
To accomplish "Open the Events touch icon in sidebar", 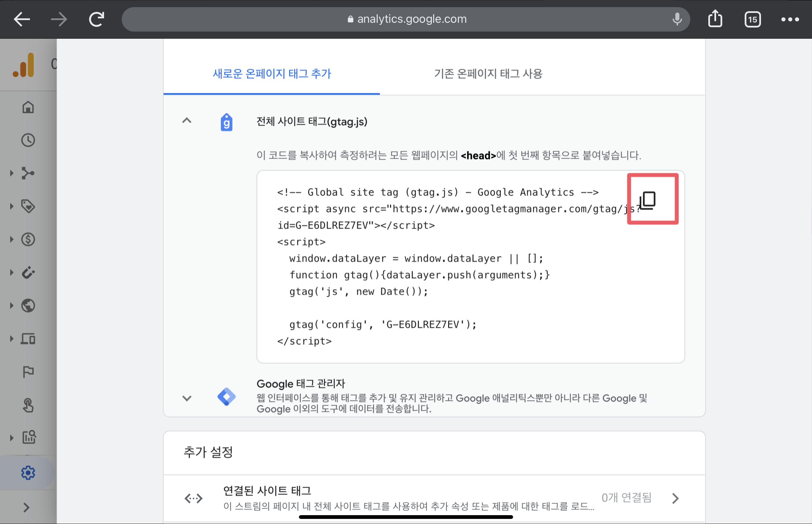I will [28, 405].
